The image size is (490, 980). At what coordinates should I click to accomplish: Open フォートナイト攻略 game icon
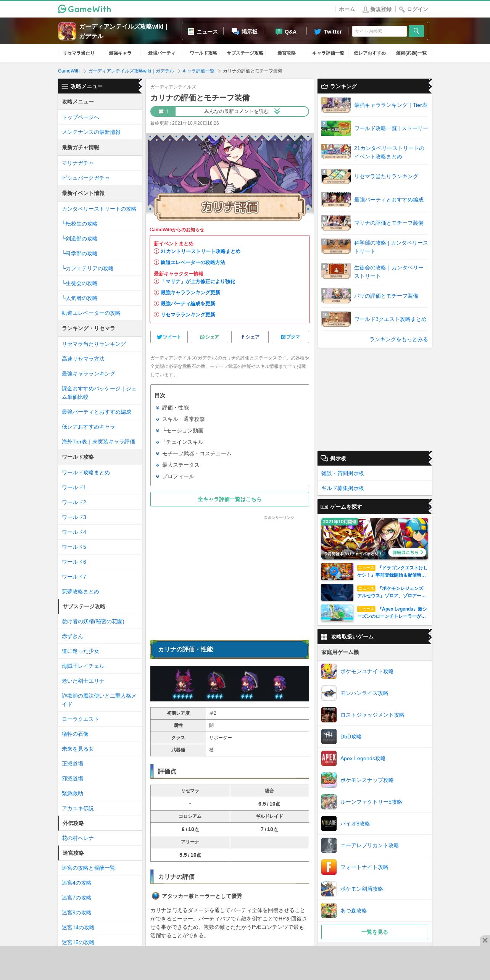[x=329, y=867]
